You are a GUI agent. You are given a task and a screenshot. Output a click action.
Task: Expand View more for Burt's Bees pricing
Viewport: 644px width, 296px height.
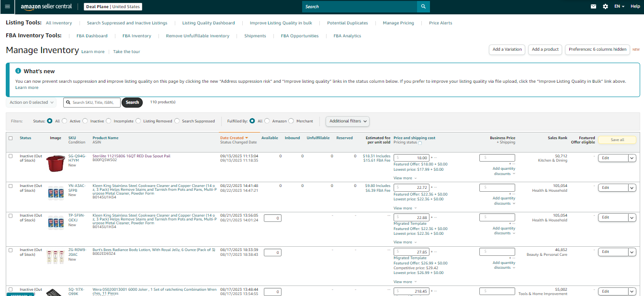click(405, 282)
